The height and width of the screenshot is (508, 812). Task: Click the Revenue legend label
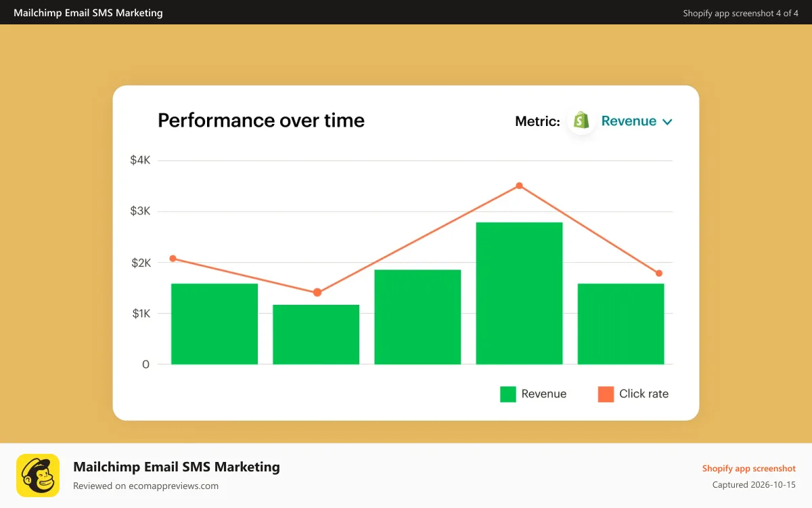click(x=544, y=394)
